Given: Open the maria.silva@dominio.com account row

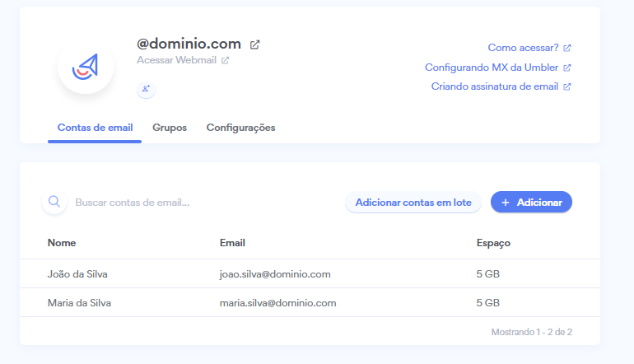Looking at the screenshot, I should coord(277,303).
